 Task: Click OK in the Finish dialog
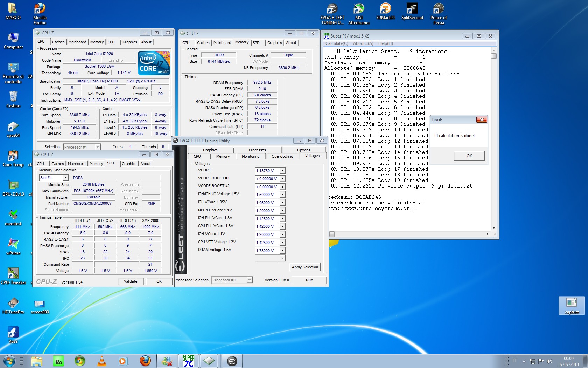click(469, 156)
